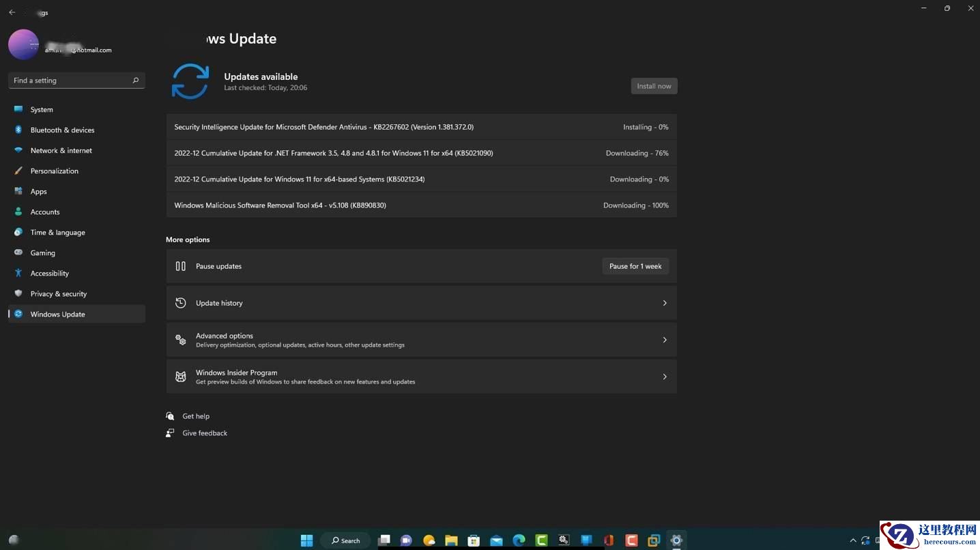Image resolution: width=980 pixels, height=550 pixels.
Task: Launch File Explorer from the taskbar
Action: click(451, 540)
